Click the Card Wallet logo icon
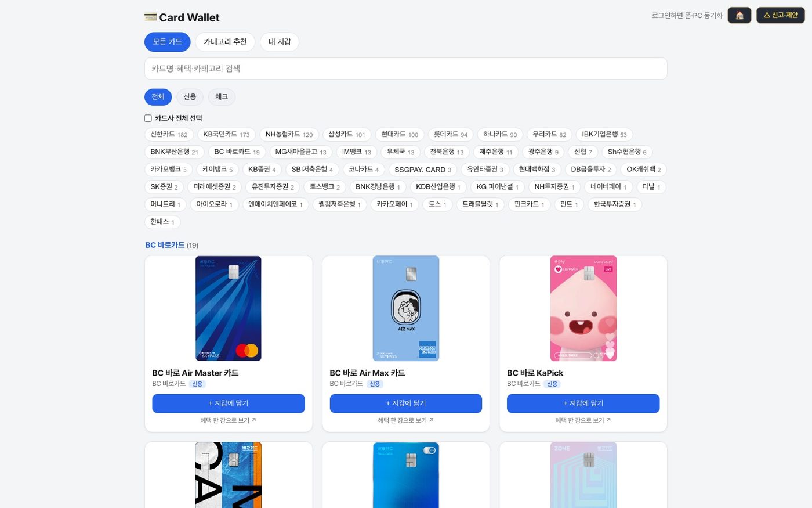Screen dimensions: 812x508 150,17
